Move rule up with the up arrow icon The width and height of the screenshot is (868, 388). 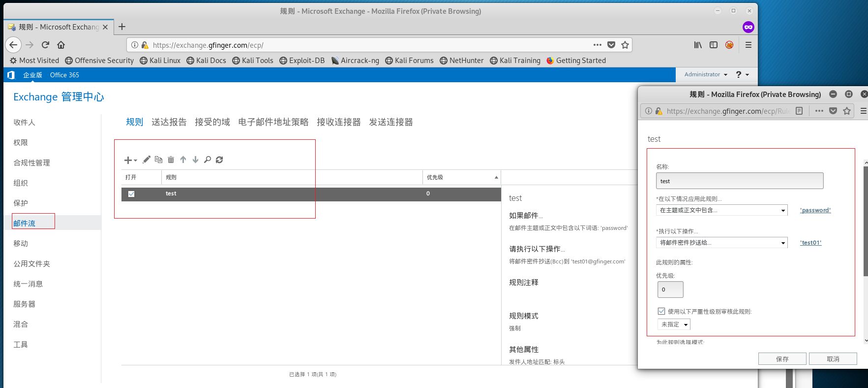point(183,160)
